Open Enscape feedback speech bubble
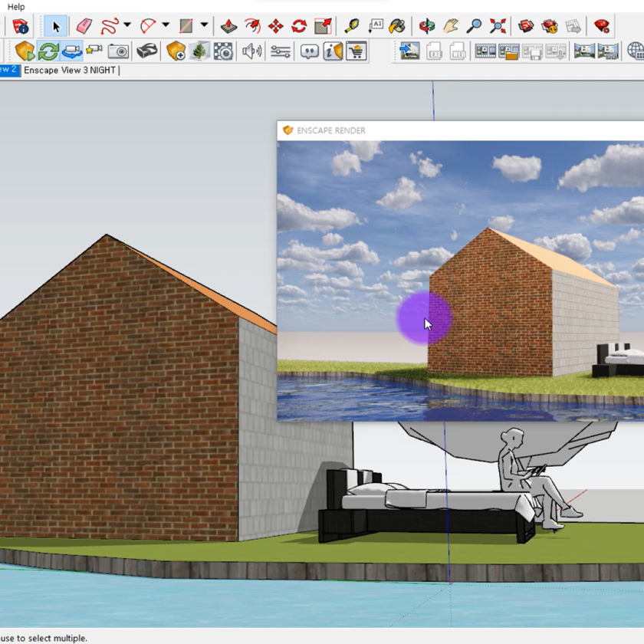This screenshot has height=644, width=644. [309, 51]
